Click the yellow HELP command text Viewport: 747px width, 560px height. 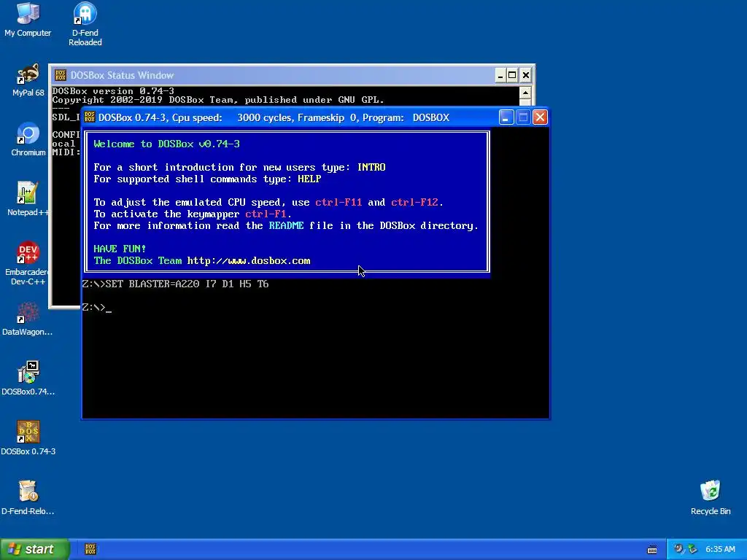click(x=309, y=179)
